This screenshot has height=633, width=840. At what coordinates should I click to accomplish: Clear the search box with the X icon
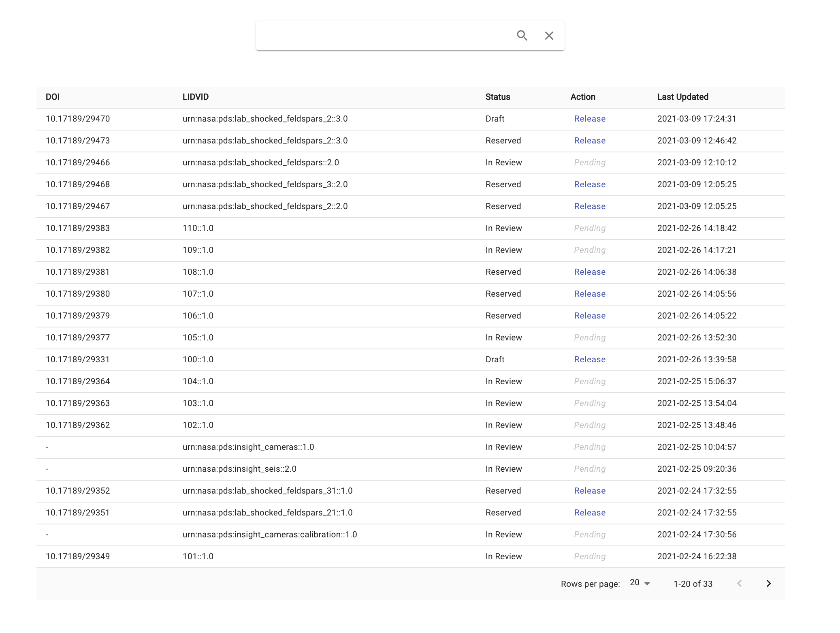549,36
